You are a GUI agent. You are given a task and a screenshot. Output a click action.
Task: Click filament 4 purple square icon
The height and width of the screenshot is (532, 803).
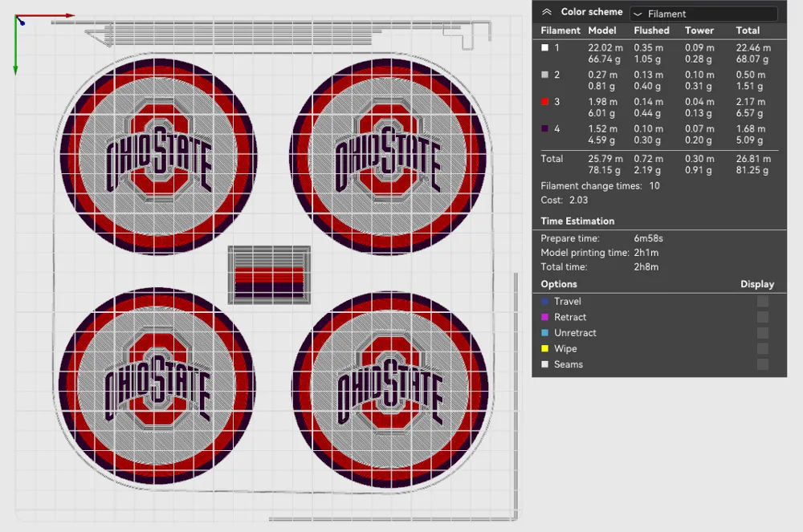[x=546, y=128]
